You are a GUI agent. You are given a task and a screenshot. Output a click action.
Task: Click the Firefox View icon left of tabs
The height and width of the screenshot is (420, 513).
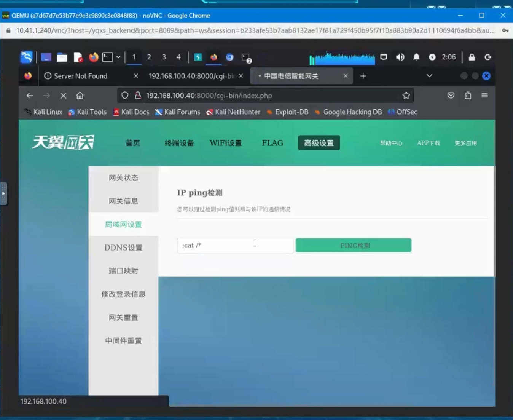point(28,76)
